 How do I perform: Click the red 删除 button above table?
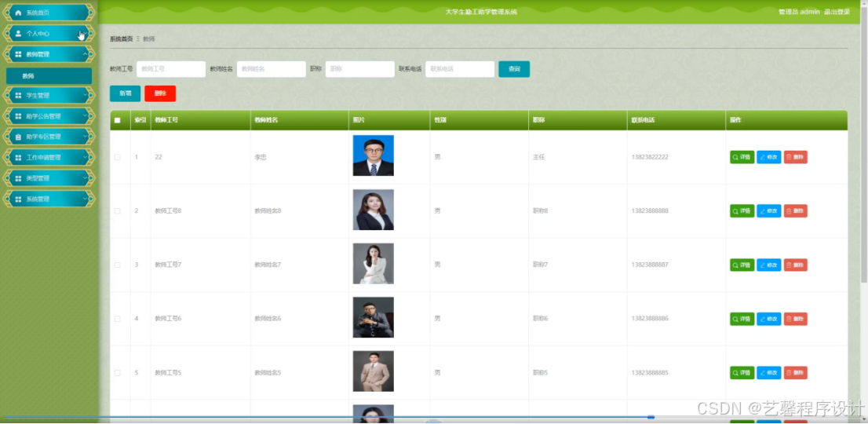(x=160, y=93)
